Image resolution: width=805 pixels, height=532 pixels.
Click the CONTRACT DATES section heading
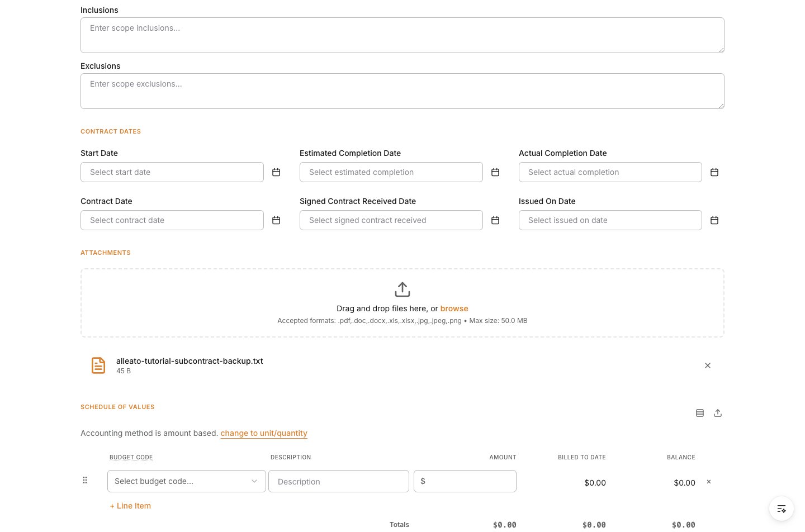(x=111, y=131)
